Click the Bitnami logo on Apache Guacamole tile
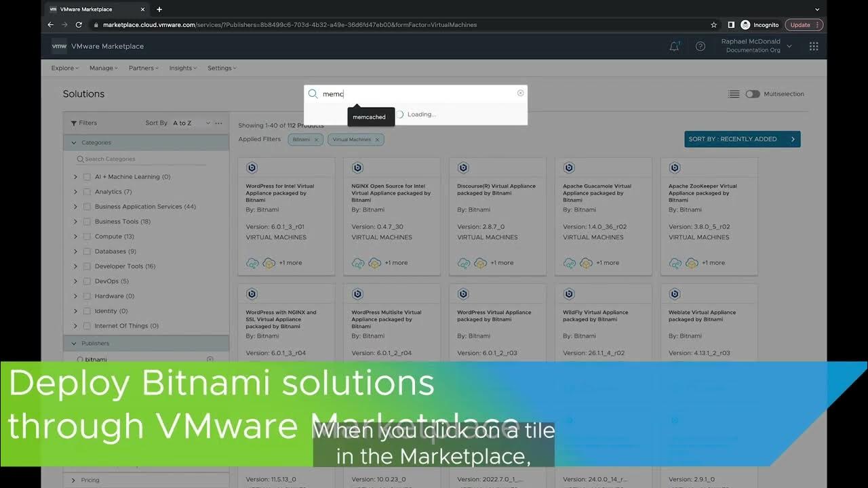868x488 pixels. pyautogui.click(x=569, y=168)
